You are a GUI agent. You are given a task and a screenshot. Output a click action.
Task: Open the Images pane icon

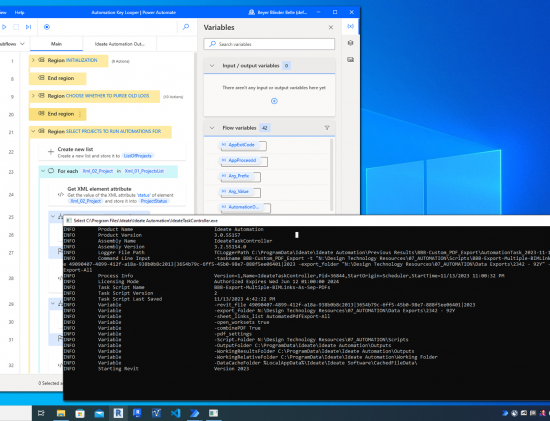350,60
